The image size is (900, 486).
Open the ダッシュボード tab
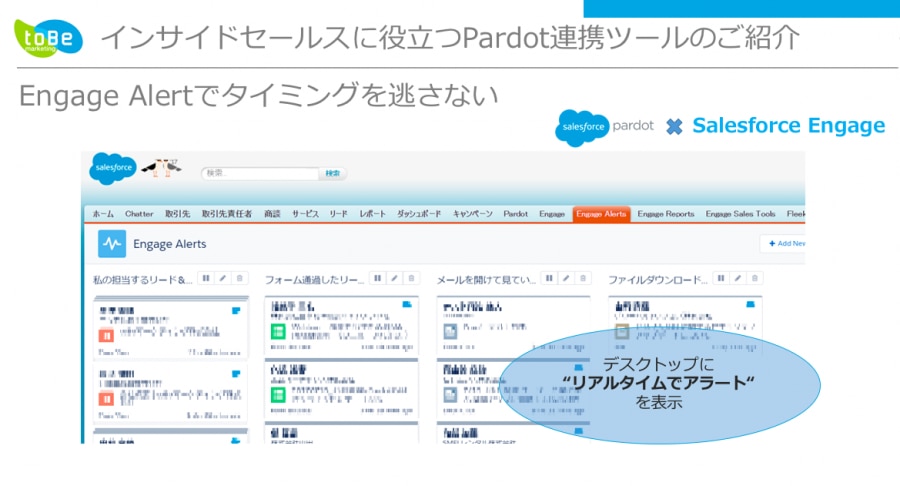point(419,214)
